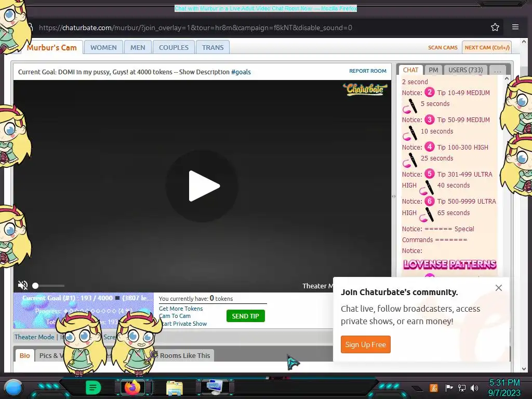Click the network tray icon
Screen dimensions: 532x399
pos(461,388)
